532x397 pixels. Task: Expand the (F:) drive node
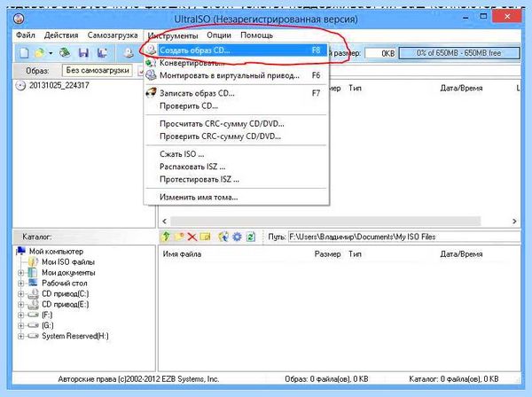pyautogui.click(x=20, y=315)
